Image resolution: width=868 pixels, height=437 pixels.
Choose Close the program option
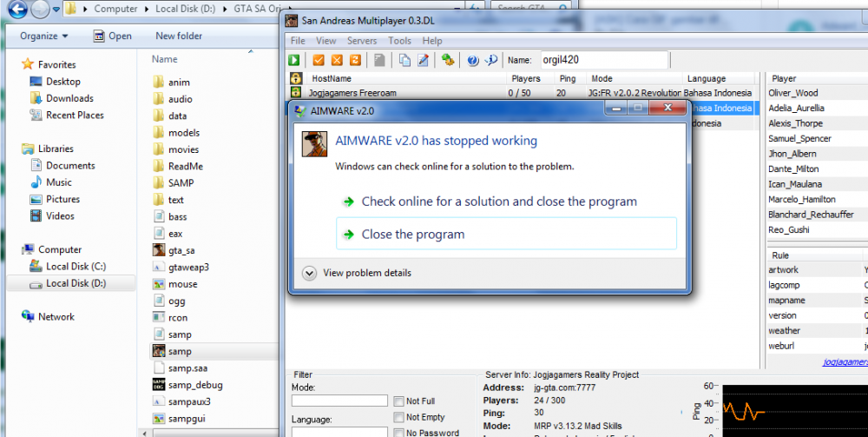tap(506, 234)
